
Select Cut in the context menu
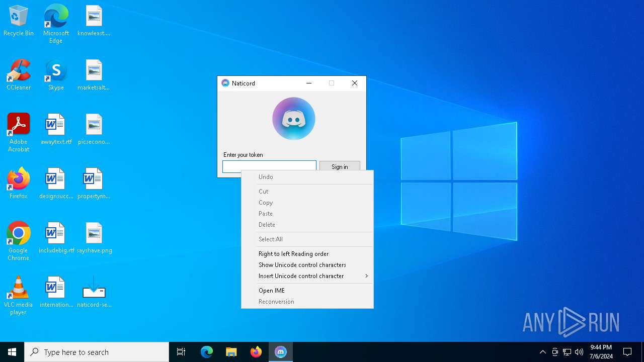[x=307, y=192]
